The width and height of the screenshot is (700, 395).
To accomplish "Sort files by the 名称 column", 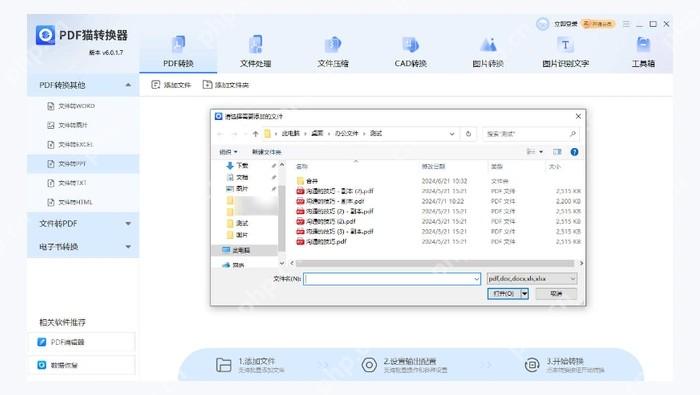I will pyautogui.click(x=302, y=166).
